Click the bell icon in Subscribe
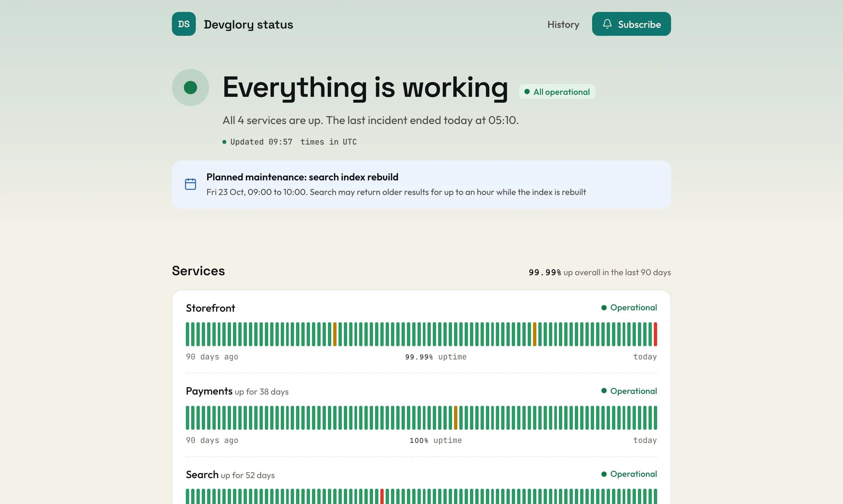 point(607,24)
